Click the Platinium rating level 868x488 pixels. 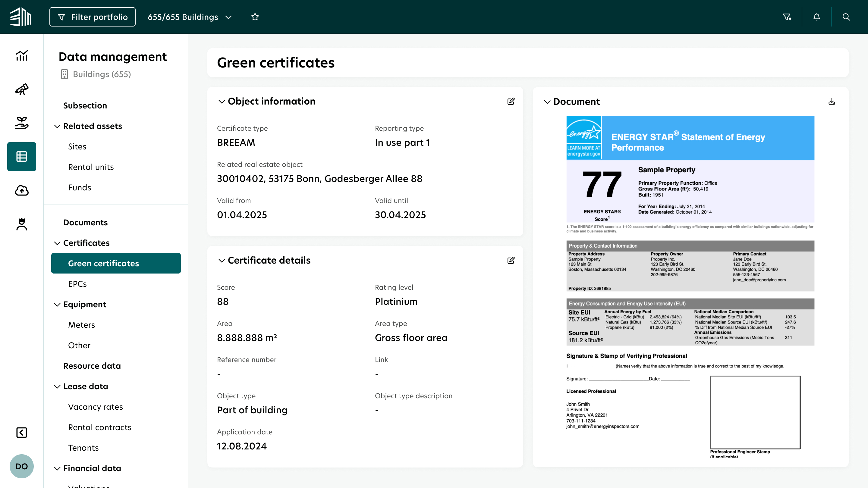pos(396,302)
